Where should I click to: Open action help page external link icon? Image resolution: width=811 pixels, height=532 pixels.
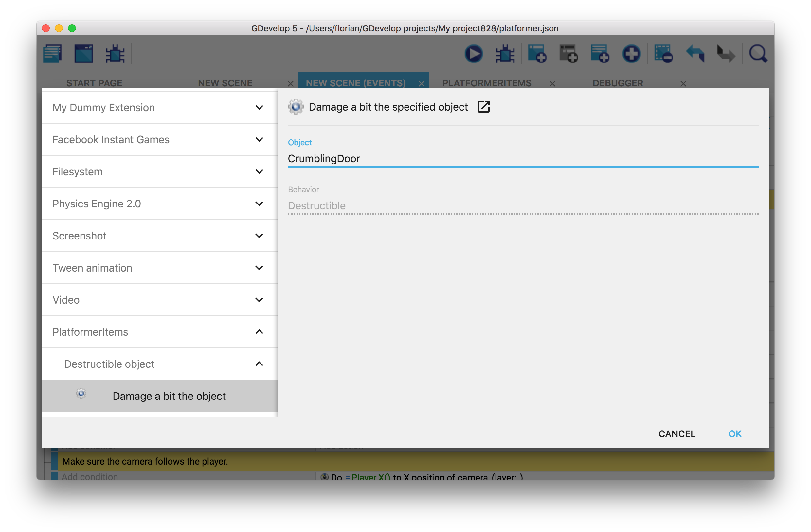click(483, 107)
